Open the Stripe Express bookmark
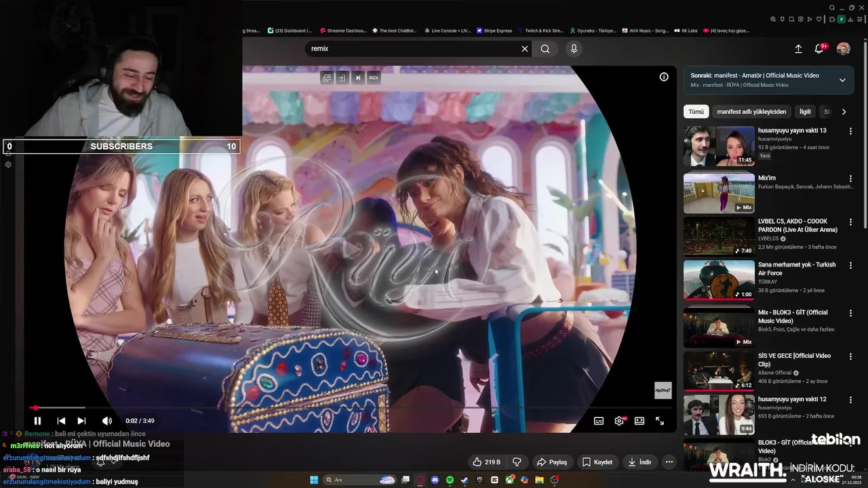 pyautogui.click(x=494, y=30)
